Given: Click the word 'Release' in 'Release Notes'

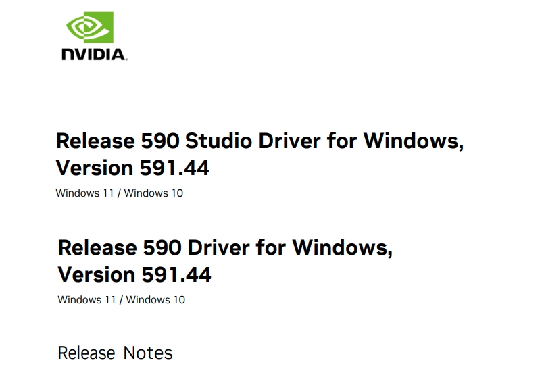Looking at the screenshot, I should (x=86, y=353).
